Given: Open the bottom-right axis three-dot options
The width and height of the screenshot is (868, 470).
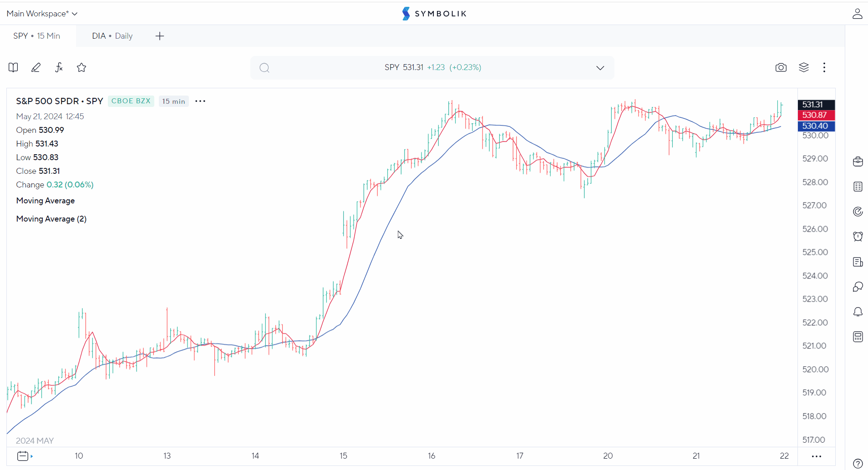Looking at the screenshot, I should point(817,456).
